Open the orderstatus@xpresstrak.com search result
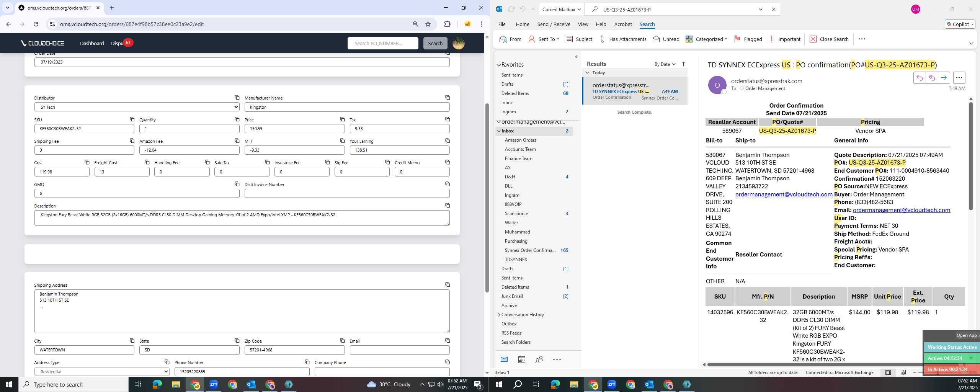Image resolution: width=980 pixels, height=392 pixels. 635,91
